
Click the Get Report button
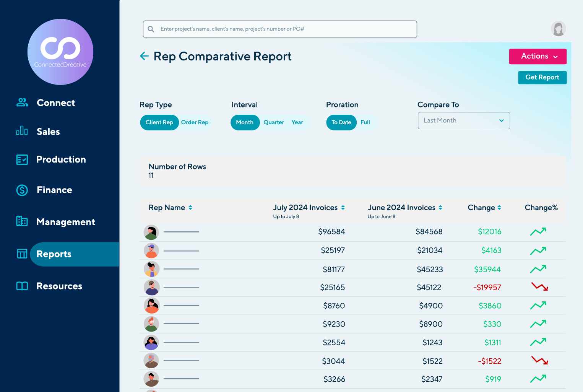[542, 78]
